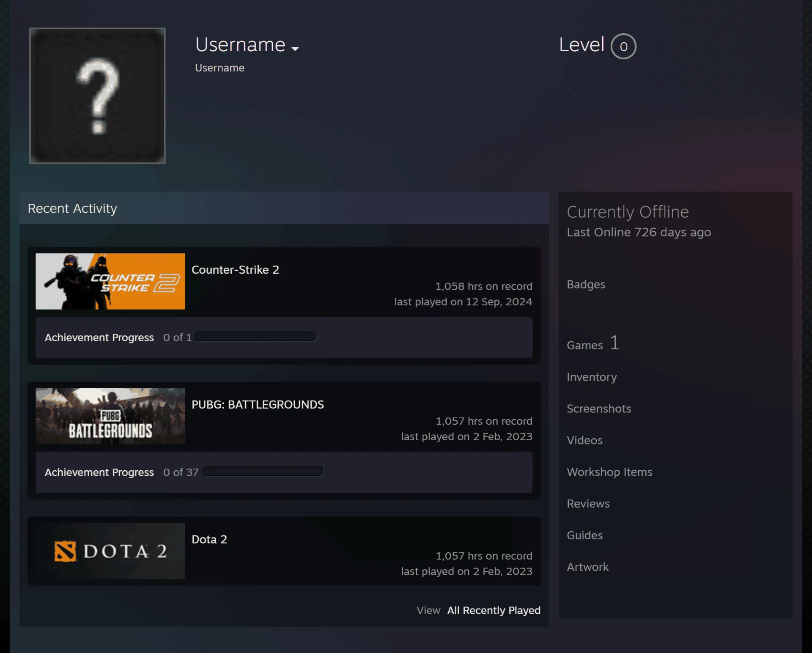The width and height of the screenshot is (812, 653).
Task: Click the small Username subtitle text
Action: point(219,68)
